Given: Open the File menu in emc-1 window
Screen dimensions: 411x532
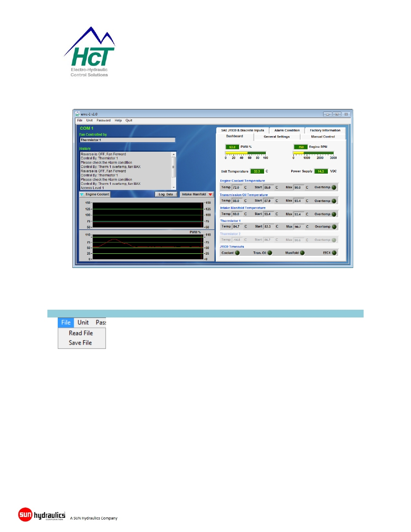Looking at the screenshot, I should tap(80, 121).
